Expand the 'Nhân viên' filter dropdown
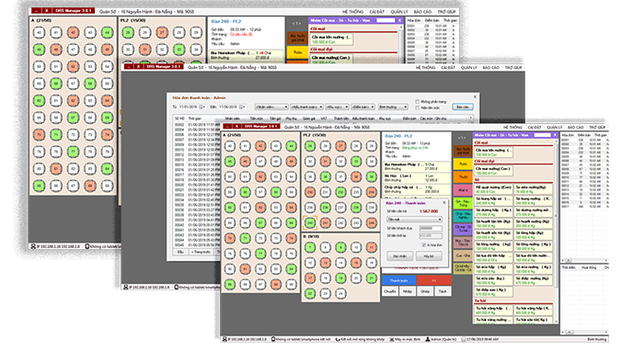The height and width of the screenshot is (362, 644). 271,107
